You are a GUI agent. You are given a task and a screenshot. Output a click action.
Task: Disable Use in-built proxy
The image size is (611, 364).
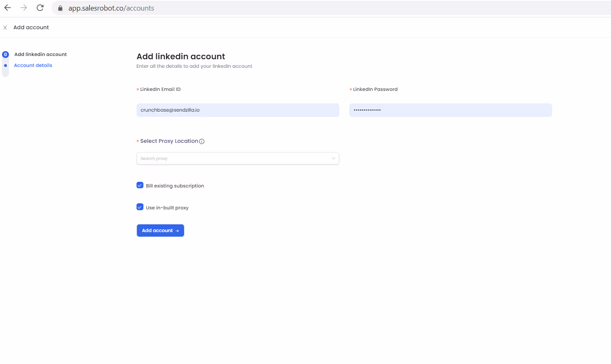140,207
